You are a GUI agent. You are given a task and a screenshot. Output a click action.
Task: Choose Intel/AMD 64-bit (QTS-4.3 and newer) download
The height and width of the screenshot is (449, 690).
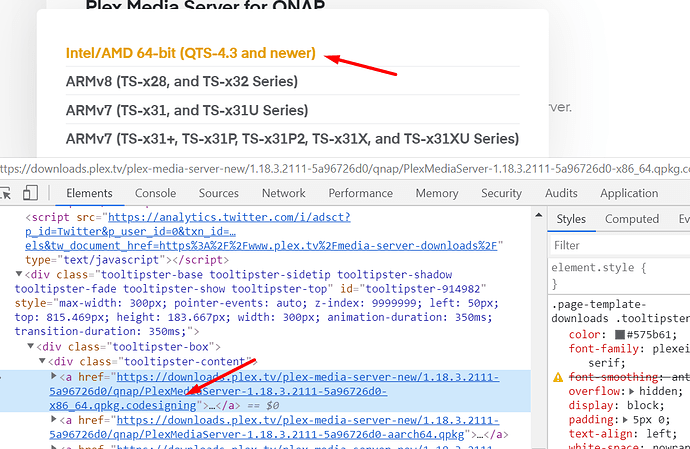coord(191,53)
